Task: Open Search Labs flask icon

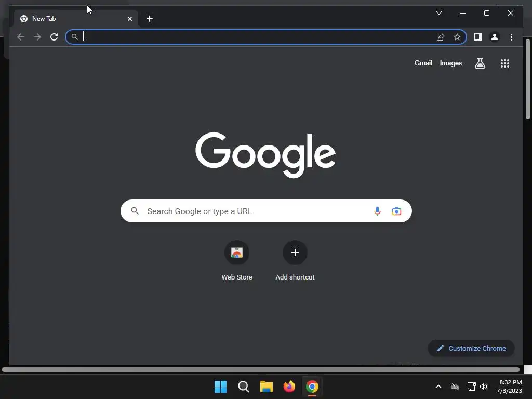Action: pos(480,63)
